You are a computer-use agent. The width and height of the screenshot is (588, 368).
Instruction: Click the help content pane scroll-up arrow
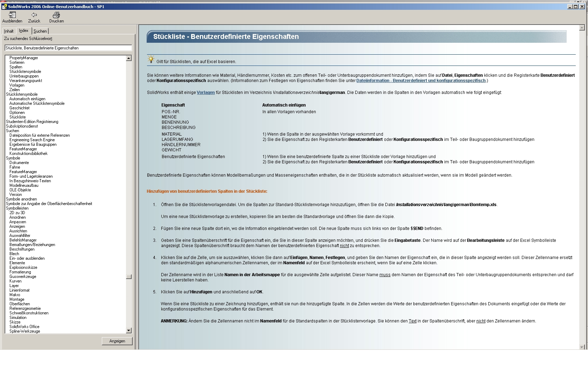coord(582,28)
